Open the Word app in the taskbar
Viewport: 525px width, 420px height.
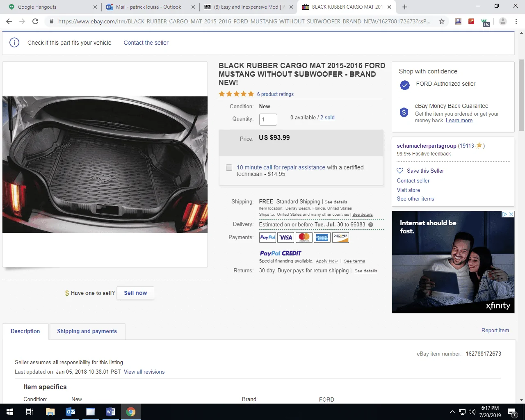[111, 412]
